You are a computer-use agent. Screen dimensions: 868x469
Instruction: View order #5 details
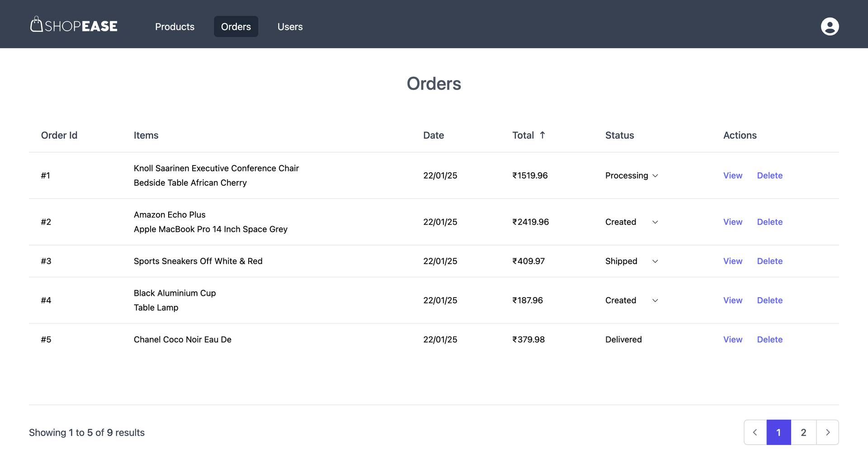[x=732, y=340]
